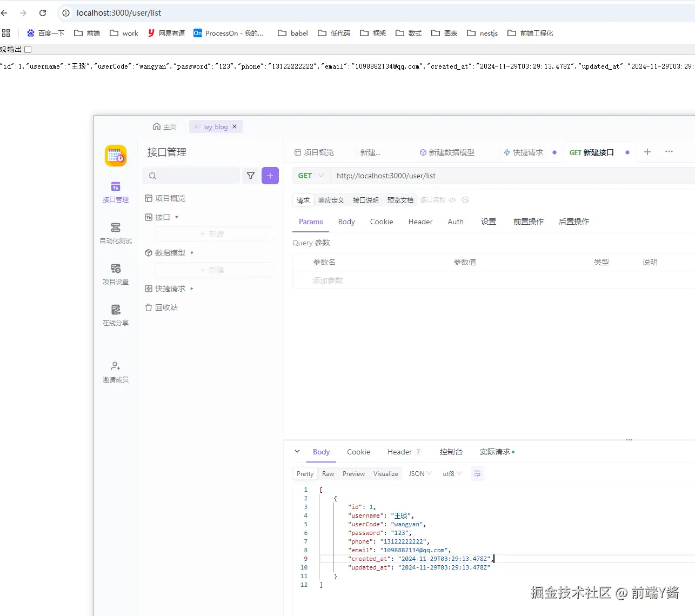
Task: Open the response Header 7 tab
Action: [x=404, y=452]
